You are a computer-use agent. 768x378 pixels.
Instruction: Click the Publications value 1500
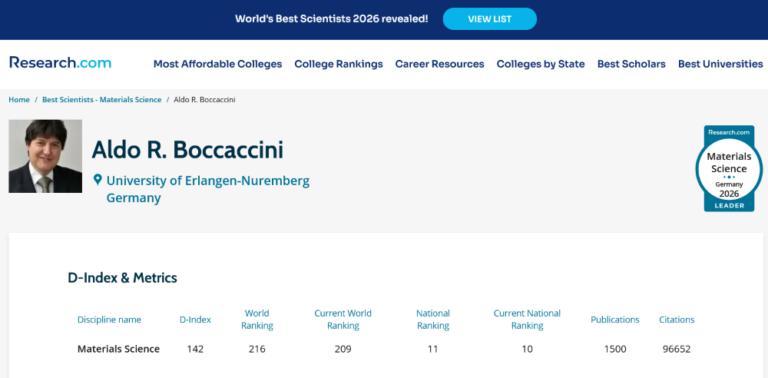(x=615, y=349)
